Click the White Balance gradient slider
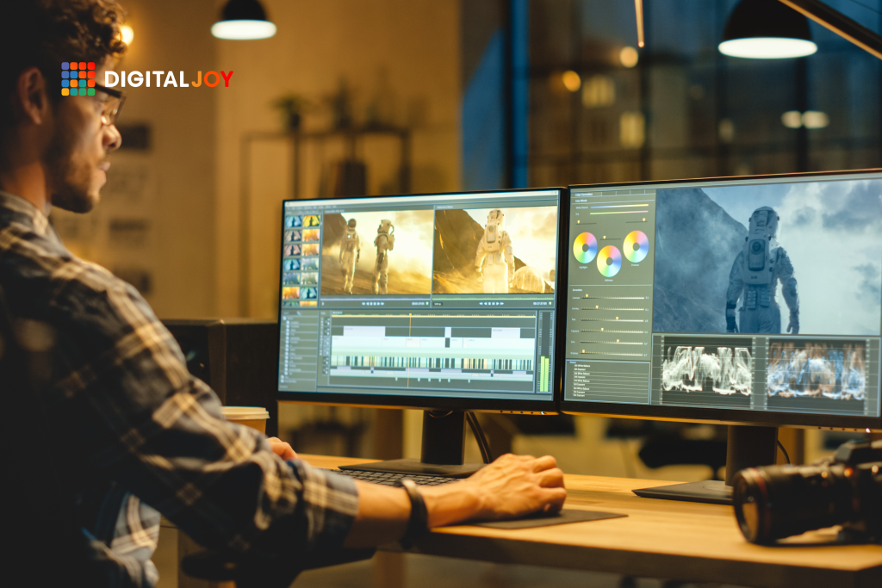 tap(618, 207)
